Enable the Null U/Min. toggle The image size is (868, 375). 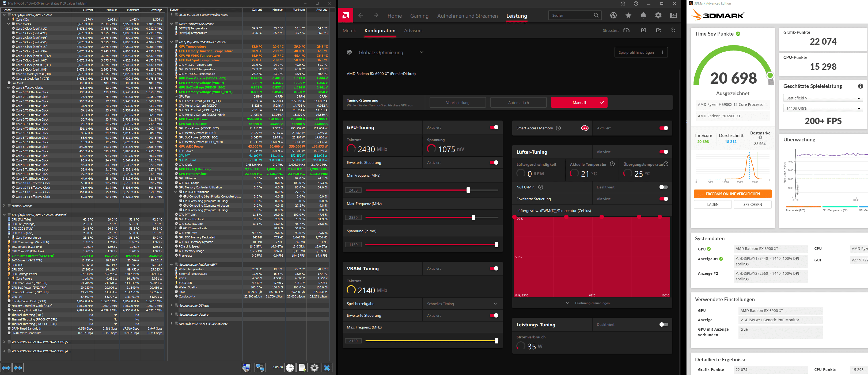663,187
